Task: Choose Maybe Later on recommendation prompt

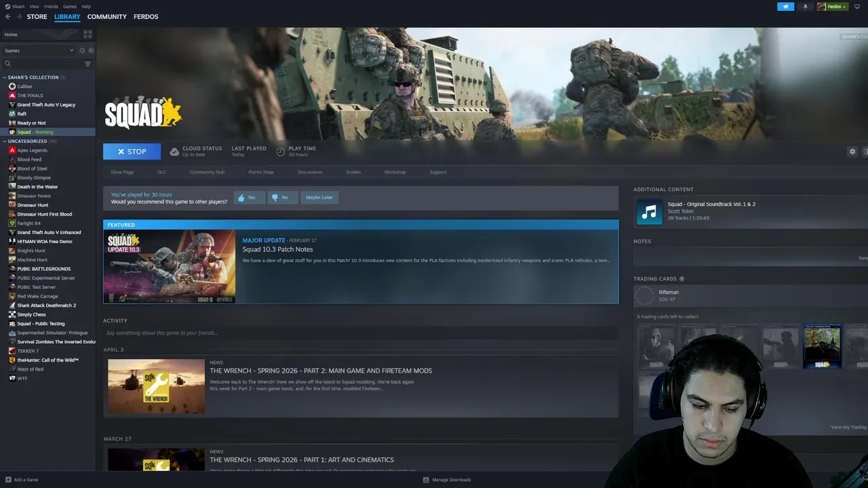Action: (x=319, y=197)
